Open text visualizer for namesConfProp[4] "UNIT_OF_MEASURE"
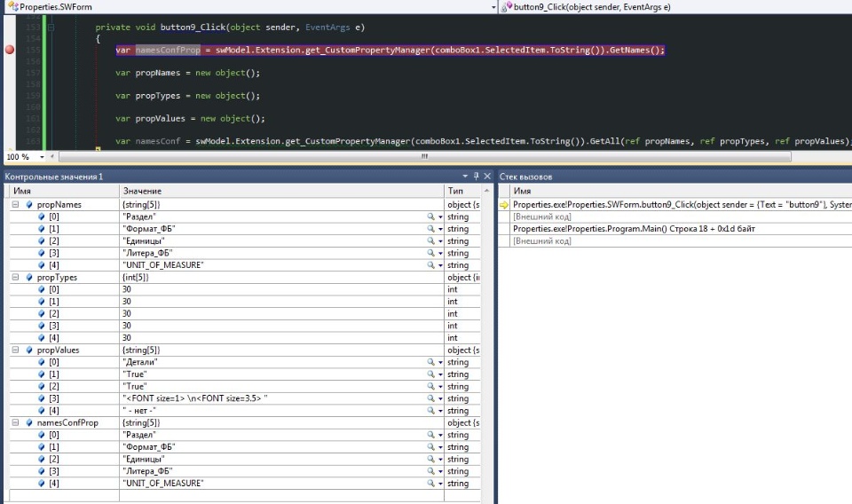Image resolution: width=852 pixels, height=504 pixels. [x=431, y=484]
